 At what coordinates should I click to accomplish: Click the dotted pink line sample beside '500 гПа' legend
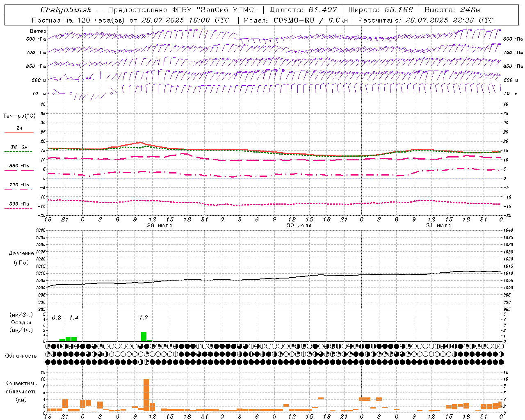click(19, 208)
